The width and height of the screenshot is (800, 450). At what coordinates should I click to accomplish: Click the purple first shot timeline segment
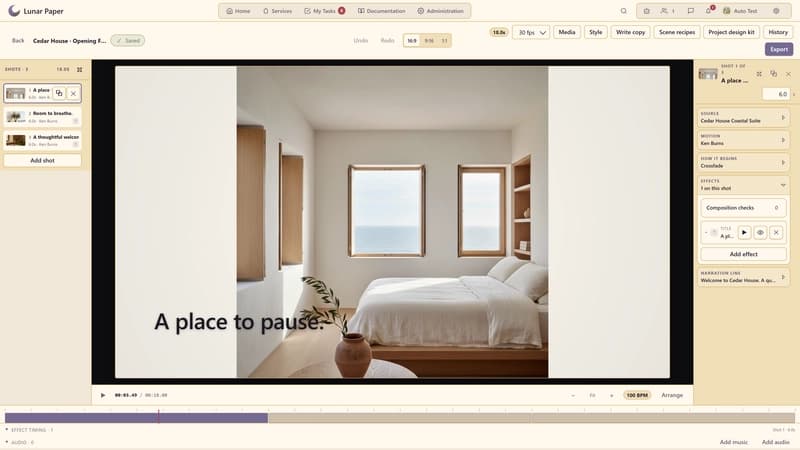coord(136,418)
